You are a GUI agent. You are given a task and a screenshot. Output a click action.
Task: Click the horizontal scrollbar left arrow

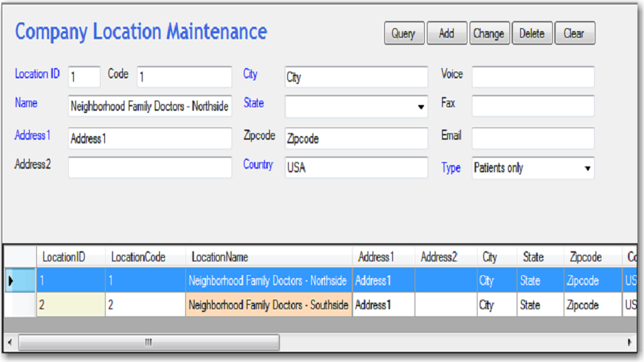tap(10, 341)
